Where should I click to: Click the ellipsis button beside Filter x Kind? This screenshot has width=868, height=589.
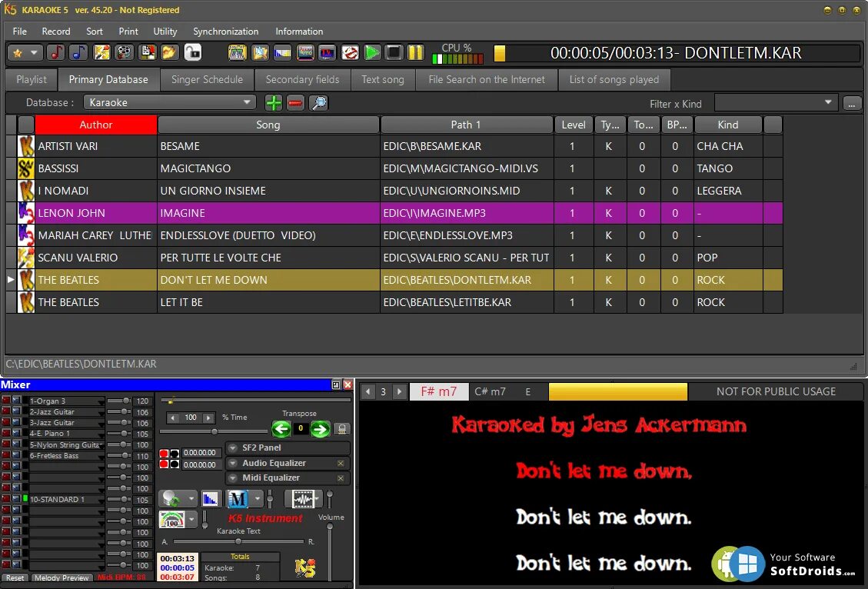[851, 103]
